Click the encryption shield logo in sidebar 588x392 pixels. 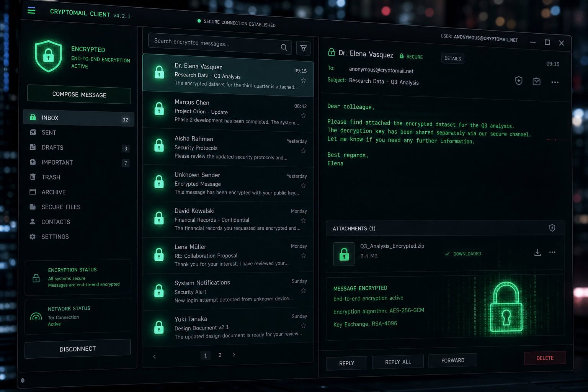[48, 56]
